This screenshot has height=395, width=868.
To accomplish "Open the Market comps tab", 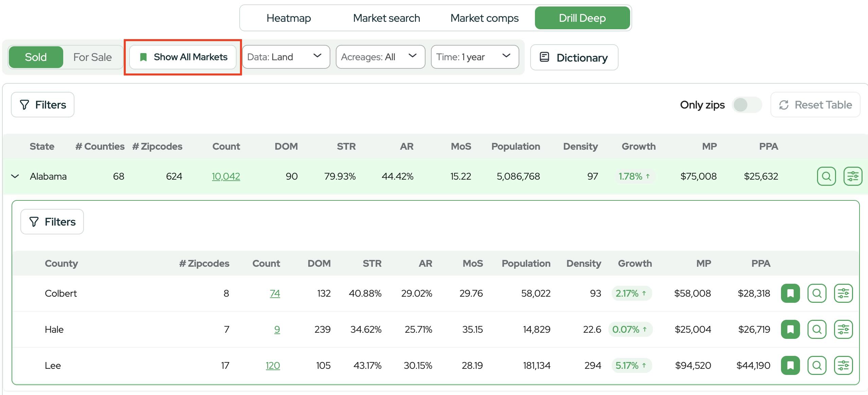I will (x=484, y=18).
